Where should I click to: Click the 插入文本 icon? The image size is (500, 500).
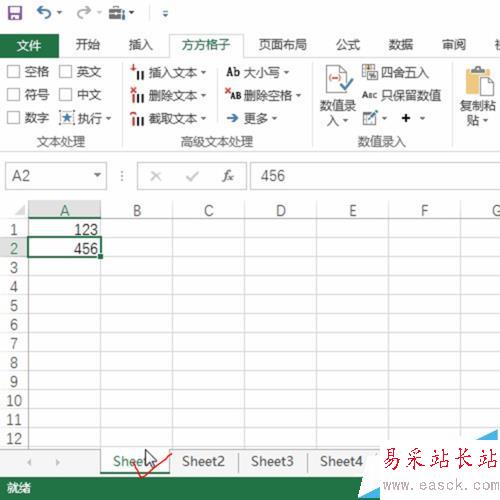(x=137, y=72)
